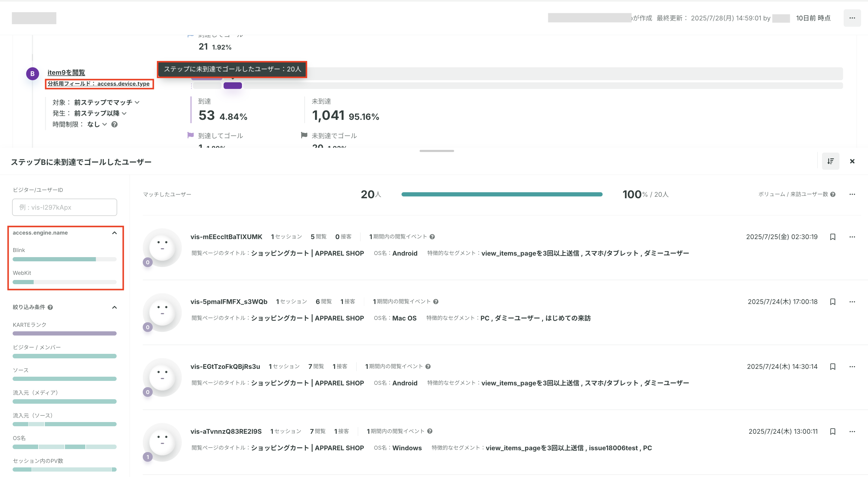The height and width of the screenshot is (477, 868).
Task: Bookmark user vis-5pmaIFMFX_s3WQb
Action: [x=833, y=302]
